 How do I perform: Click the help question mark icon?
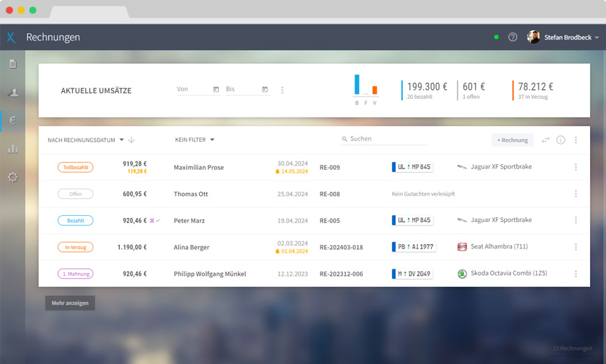(513, 37)
